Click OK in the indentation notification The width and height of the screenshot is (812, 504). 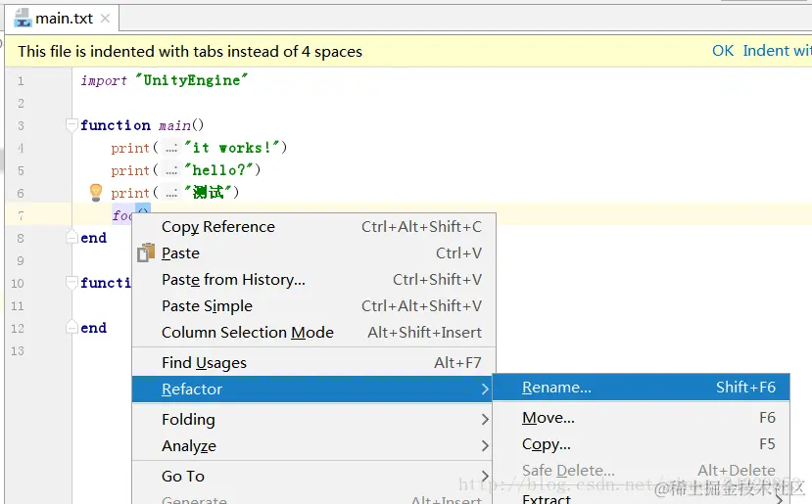pos(723,51)
